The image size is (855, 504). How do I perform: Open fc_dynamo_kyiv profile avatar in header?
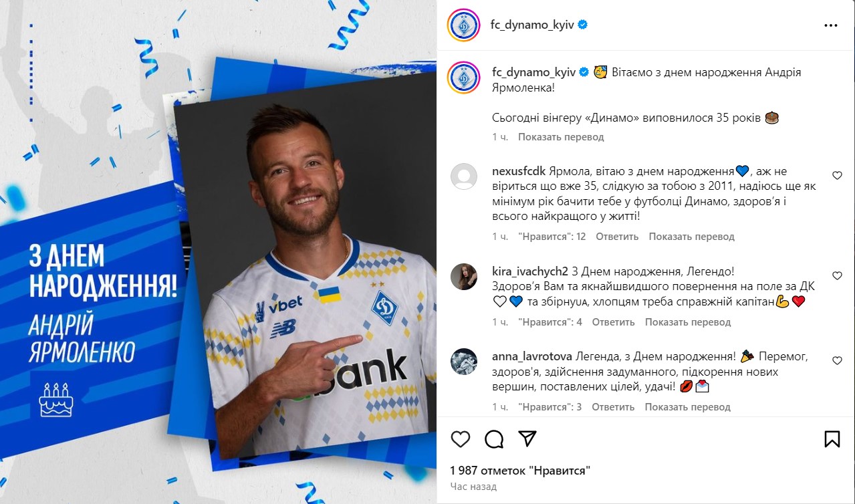464,25
